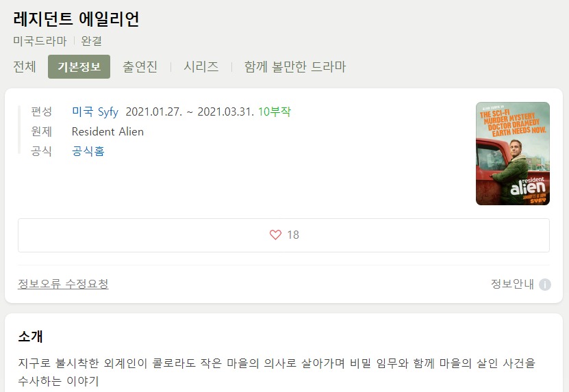
Task: Click 정보오류 수정요청 link
Action: [63, 284]
